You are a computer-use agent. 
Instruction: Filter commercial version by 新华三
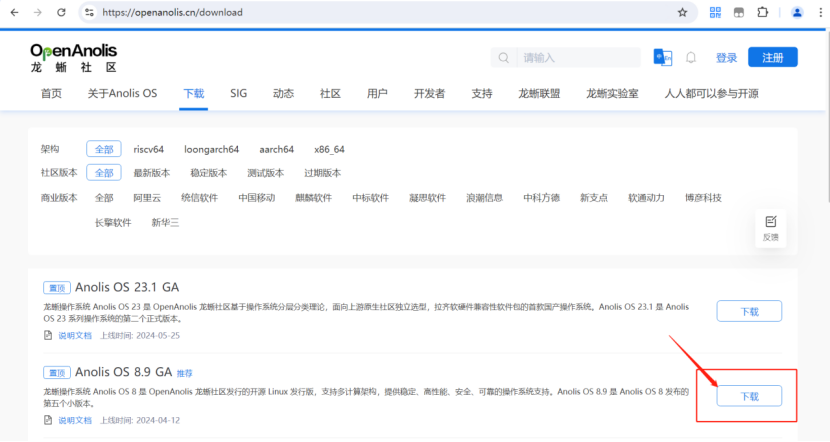click(x=165, y=222)
